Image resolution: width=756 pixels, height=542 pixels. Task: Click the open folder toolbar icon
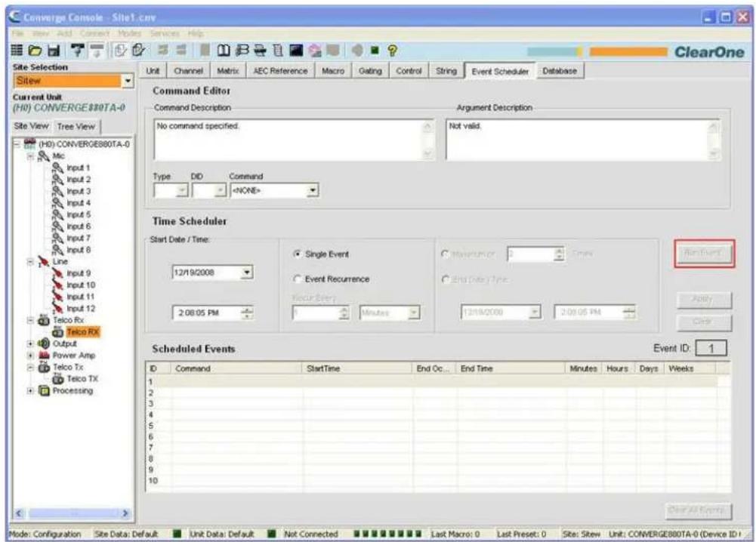[35, 50]
